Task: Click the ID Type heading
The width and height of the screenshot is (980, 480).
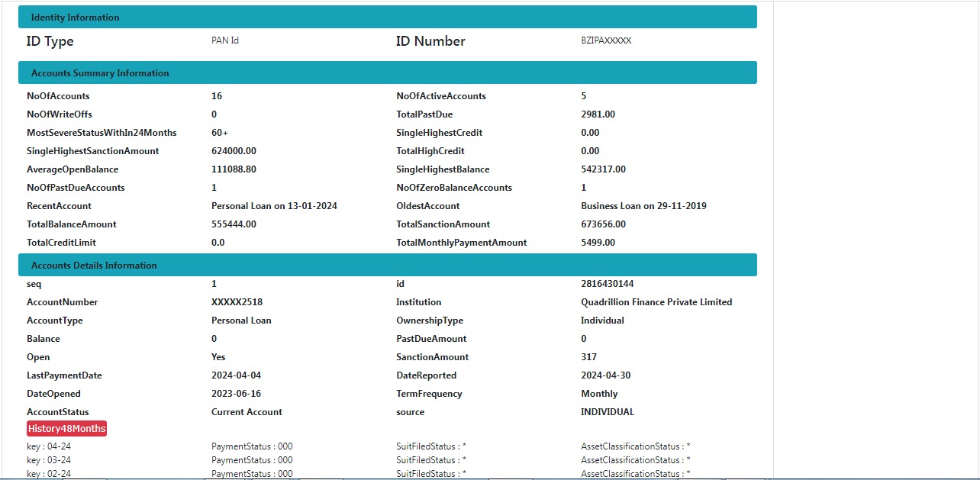Action: (x=50, y=41)
